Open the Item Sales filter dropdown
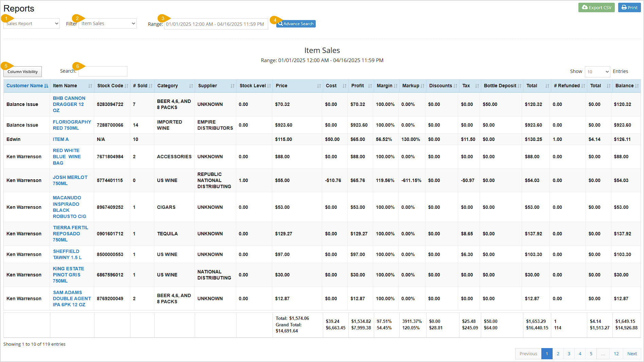 (x=107, y=23)
